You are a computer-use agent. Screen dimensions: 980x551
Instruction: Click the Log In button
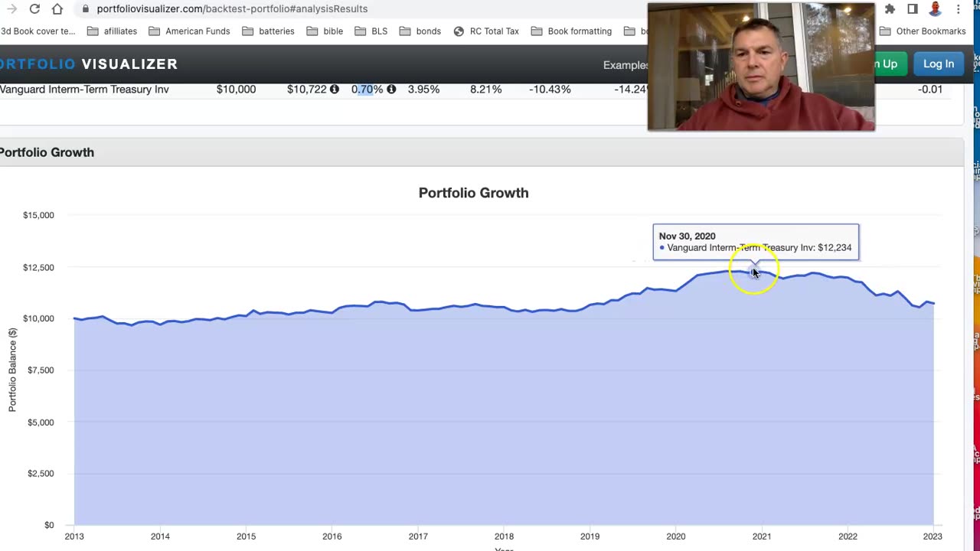click(x=938, y=64)
